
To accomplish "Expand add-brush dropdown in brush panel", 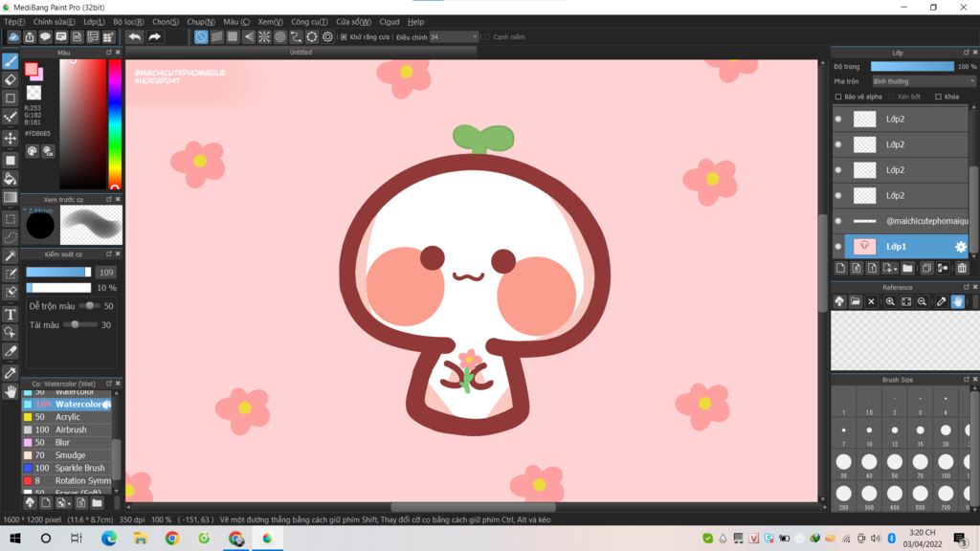I will [68, 503].
